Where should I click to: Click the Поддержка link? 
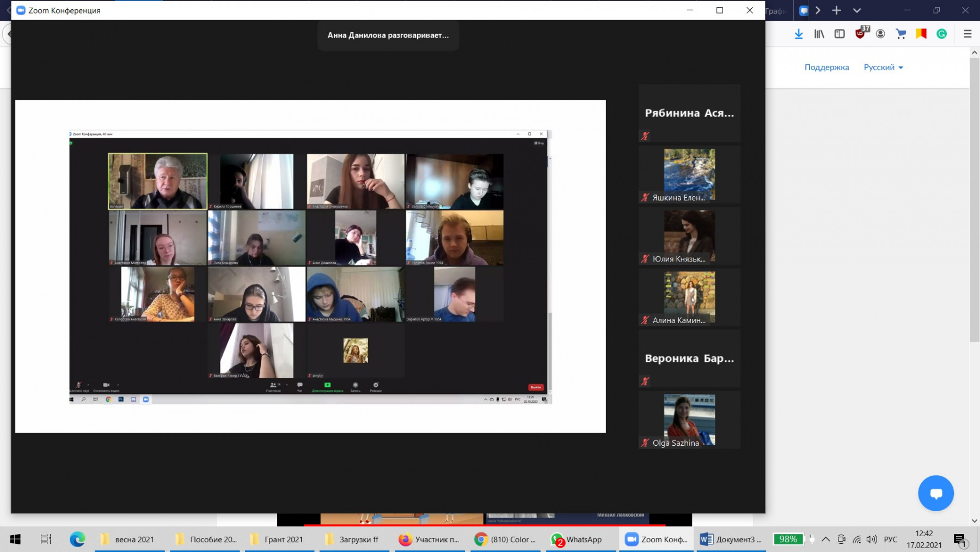pos(826,68)
